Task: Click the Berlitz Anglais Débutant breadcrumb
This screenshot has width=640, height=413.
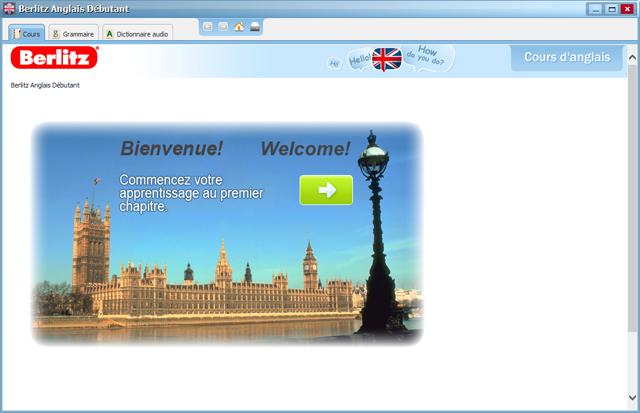Action: click(45, 85)
